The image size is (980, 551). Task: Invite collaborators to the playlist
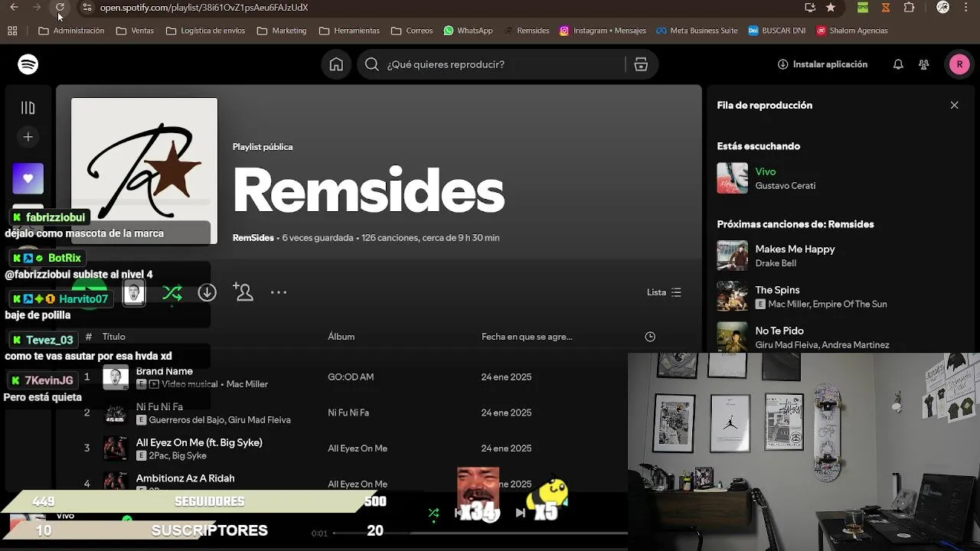pyautogui.click(x=243, y=292)
